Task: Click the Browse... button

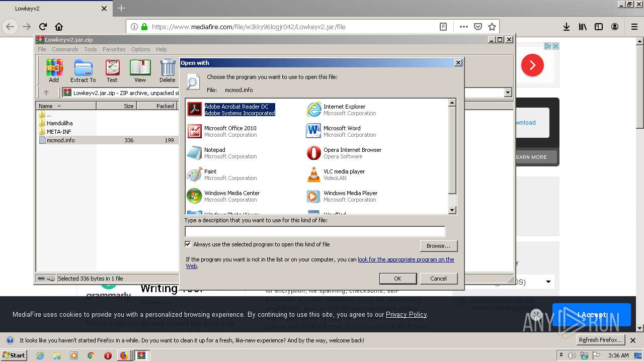Action: pyautogui.click(x=438, y=246)
